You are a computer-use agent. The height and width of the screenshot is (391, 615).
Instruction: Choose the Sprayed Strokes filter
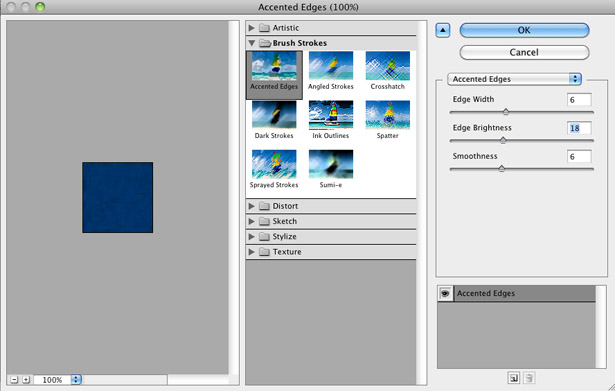(x=274, y=169)
